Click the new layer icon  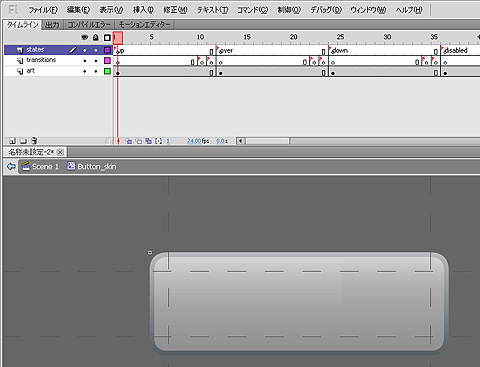tap(12, 141)
